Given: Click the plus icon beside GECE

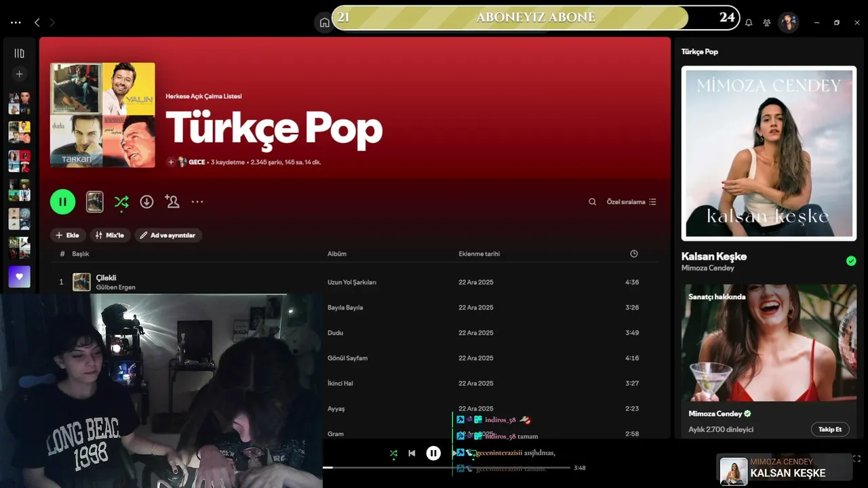Looking at the screenshot, I should [x=171, y=162].
